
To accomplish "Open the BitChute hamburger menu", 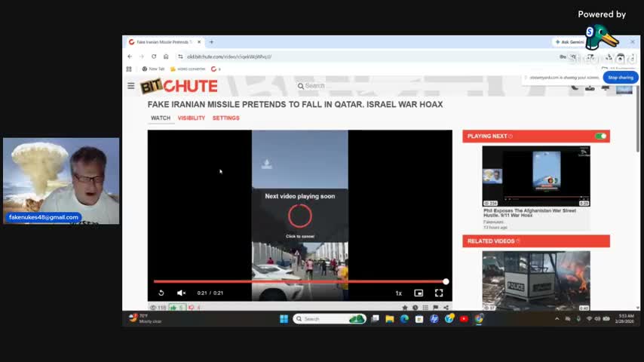I will coord(130,86).
